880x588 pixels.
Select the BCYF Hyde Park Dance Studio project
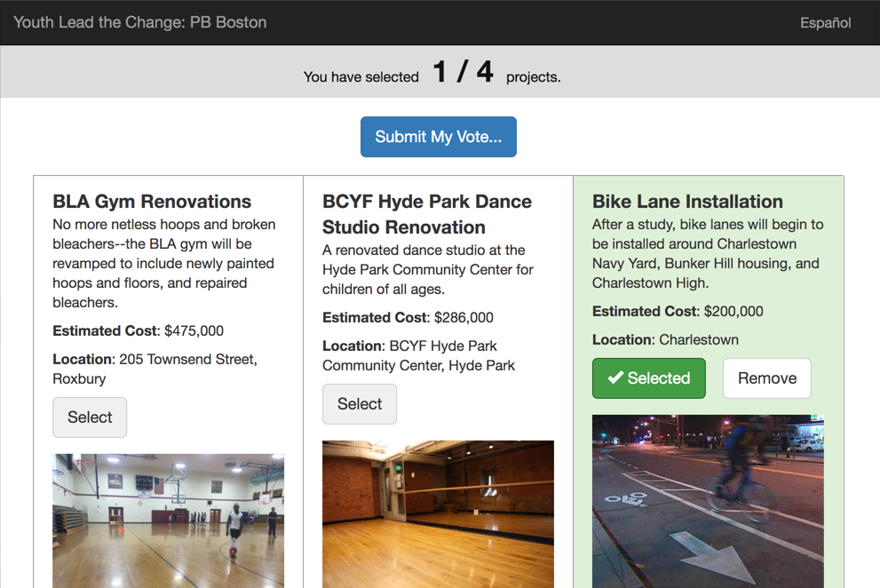click(359, 403)
